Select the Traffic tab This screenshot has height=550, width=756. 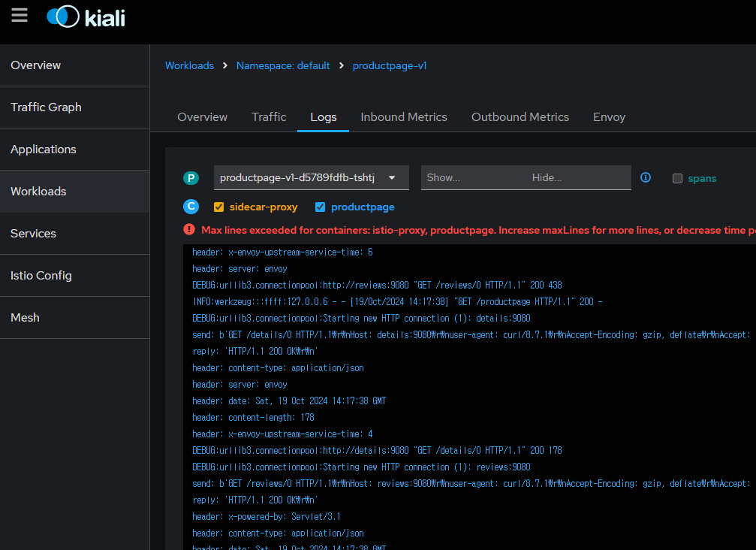click(x=269, y=117)
